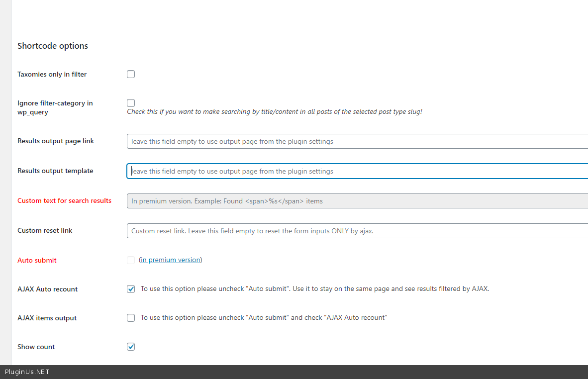588x379 pixels.
Task: Click the red Custom text for search results label
Action: (64, 200)
